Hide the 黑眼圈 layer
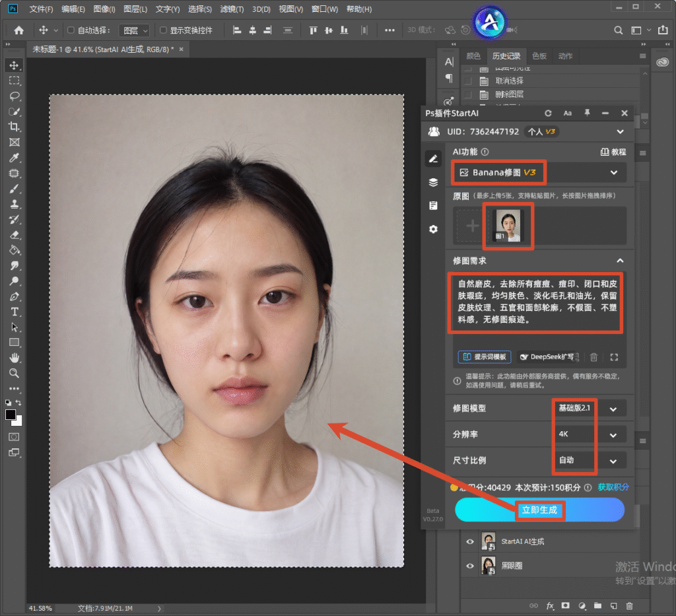 (x=470, y=566)
